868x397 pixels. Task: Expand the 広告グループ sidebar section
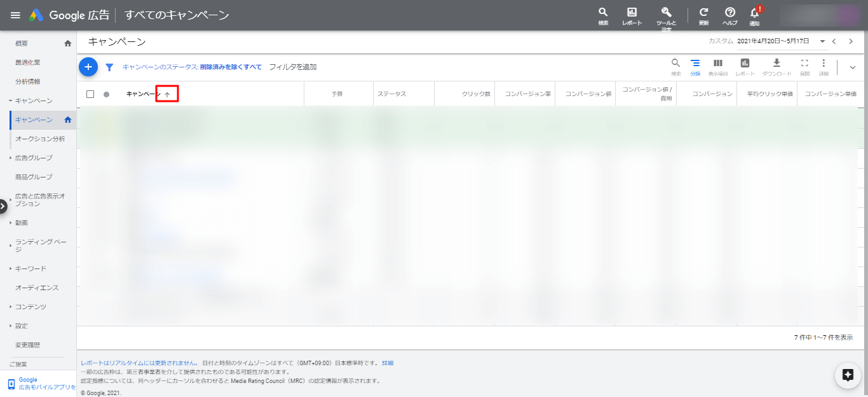click(10, 158)
